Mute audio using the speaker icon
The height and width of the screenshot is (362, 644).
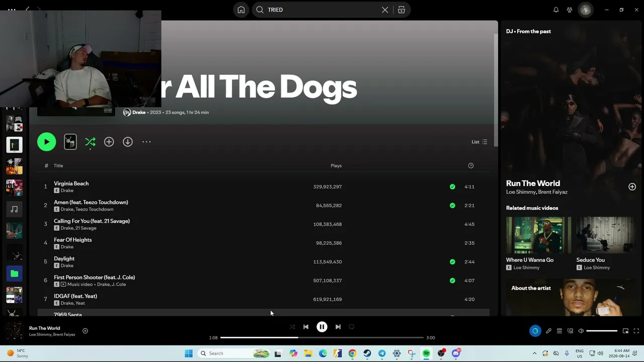point(581,331)
